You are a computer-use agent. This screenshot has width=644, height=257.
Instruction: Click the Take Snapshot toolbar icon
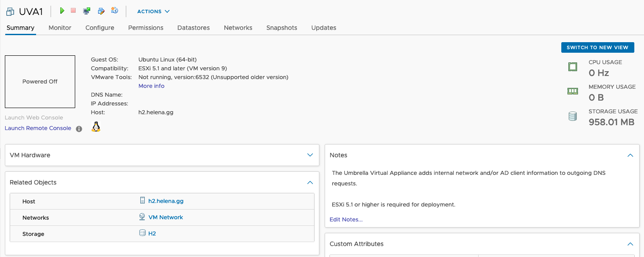point(114,11)
